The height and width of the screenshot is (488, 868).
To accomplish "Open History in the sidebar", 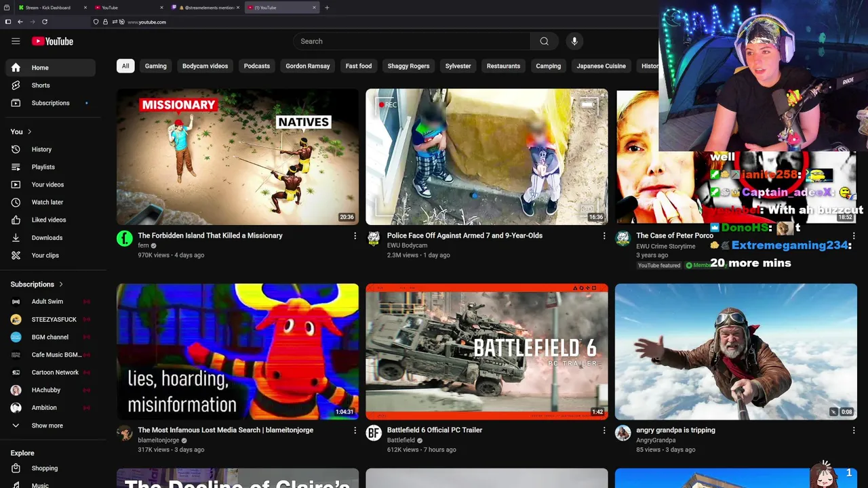I will coord(50,149).
